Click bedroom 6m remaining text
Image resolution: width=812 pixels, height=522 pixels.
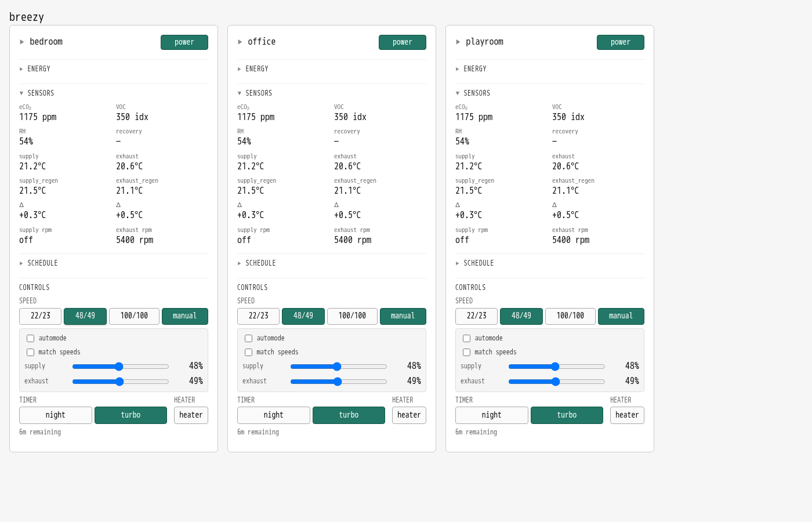pyautogui.click(x=40, y=432)
